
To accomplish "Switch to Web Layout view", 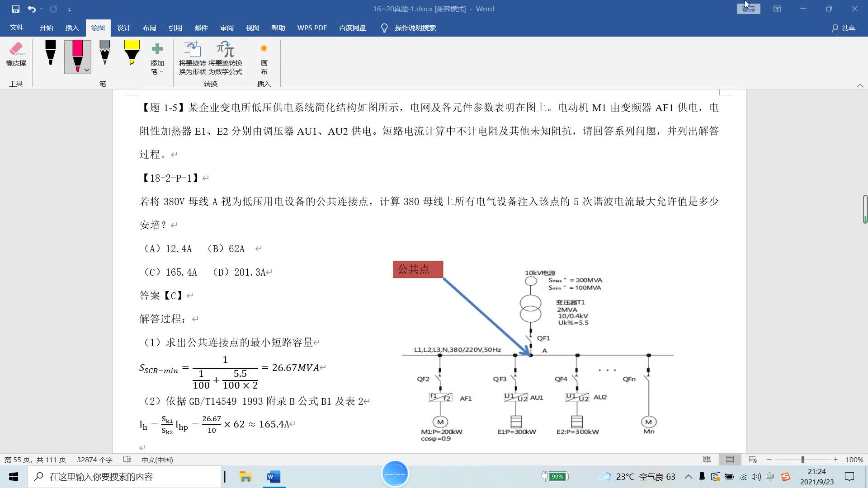I will (x=753, y=460).
